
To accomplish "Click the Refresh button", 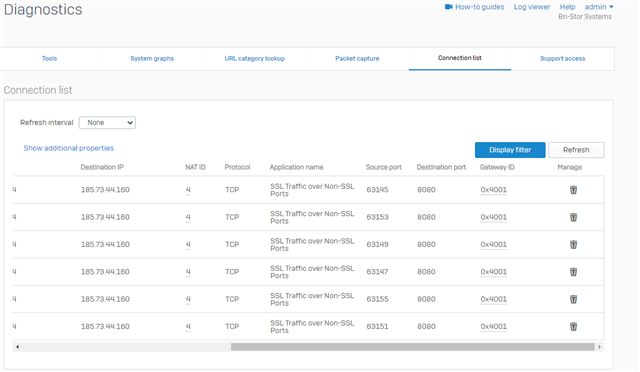I will pos(576,150).
